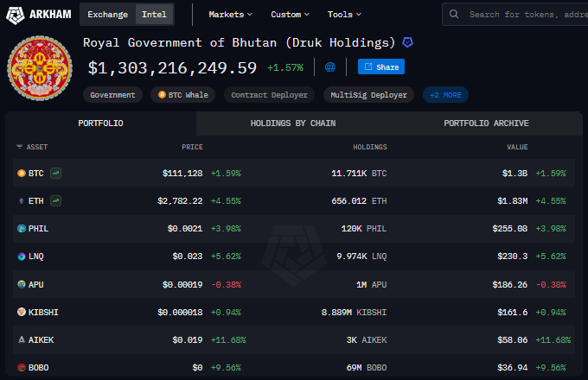The image size is (588, 380).
Task: Click the globe icon beside the portfolio value
Action: point(330,67)
